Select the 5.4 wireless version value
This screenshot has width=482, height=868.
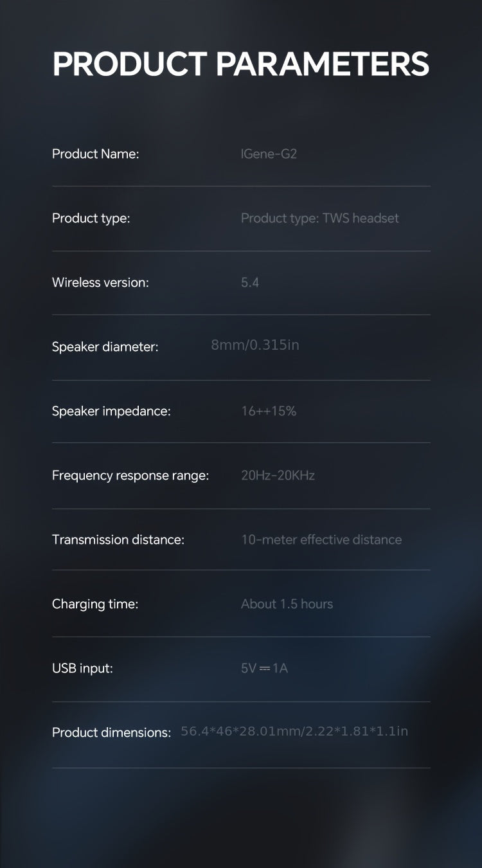[250, 283]
